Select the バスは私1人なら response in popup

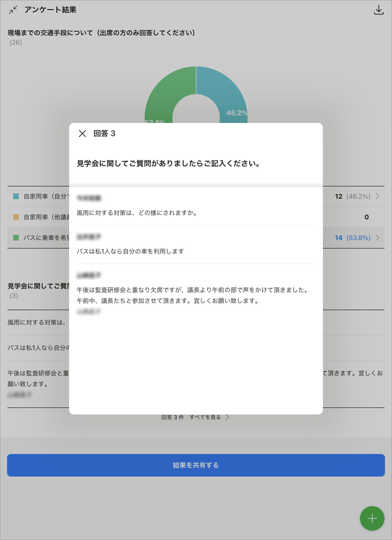coord(130,251)
